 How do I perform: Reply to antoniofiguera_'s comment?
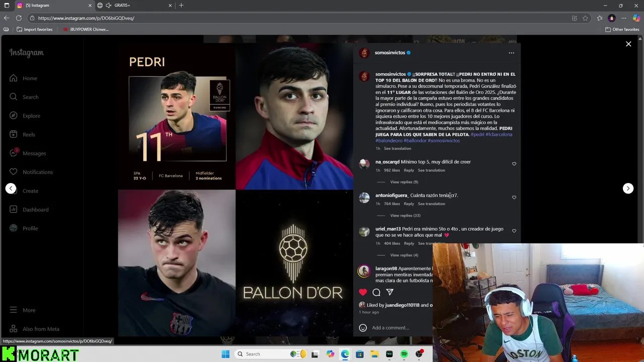(409, 204)
